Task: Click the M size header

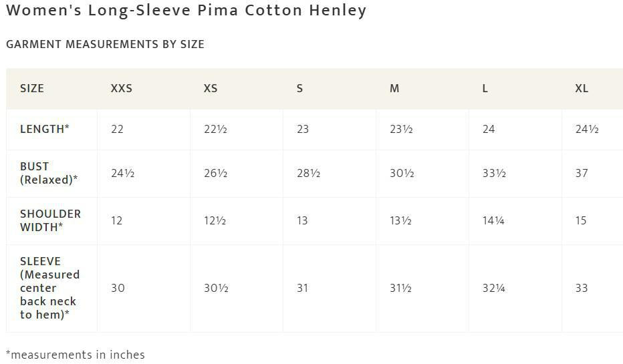Action: point(394,88)
